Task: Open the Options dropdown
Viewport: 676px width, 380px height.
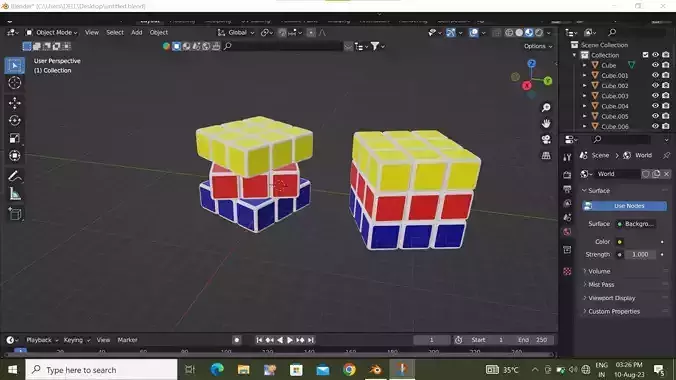Action: [x=538, y=46]
